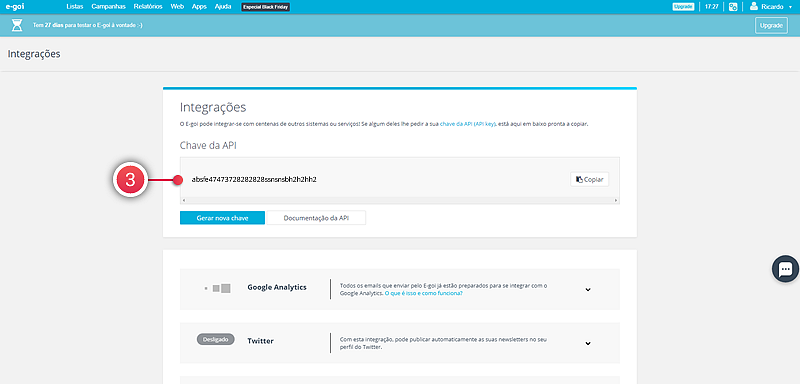Click the trial days remaining message
This screenshot has height=384, width=800.
[87, 25]
